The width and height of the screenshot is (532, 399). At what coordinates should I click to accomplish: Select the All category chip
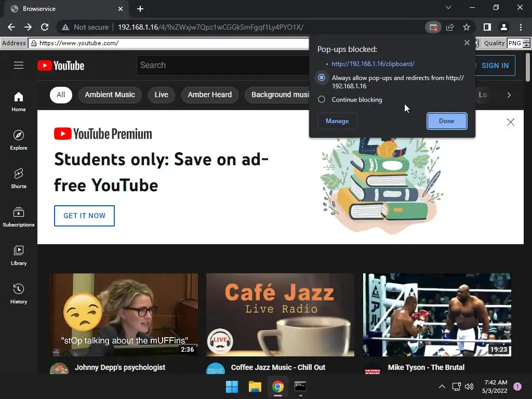tap(61, 95)
